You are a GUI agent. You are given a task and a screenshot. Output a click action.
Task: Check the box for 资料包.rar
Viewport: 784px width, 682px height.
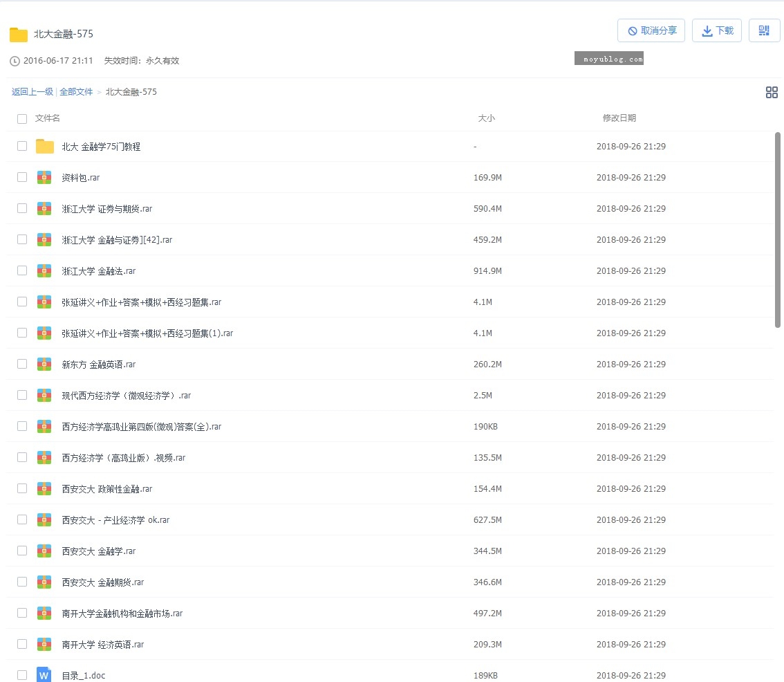(22, 177)
